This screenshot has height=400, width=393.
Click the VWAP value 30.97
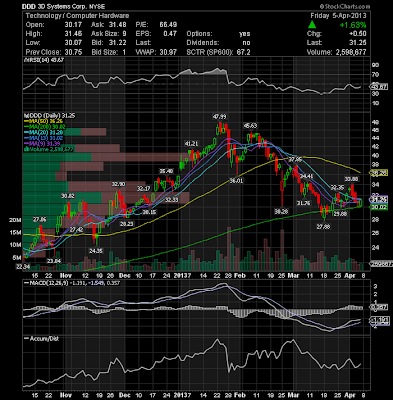168,52
